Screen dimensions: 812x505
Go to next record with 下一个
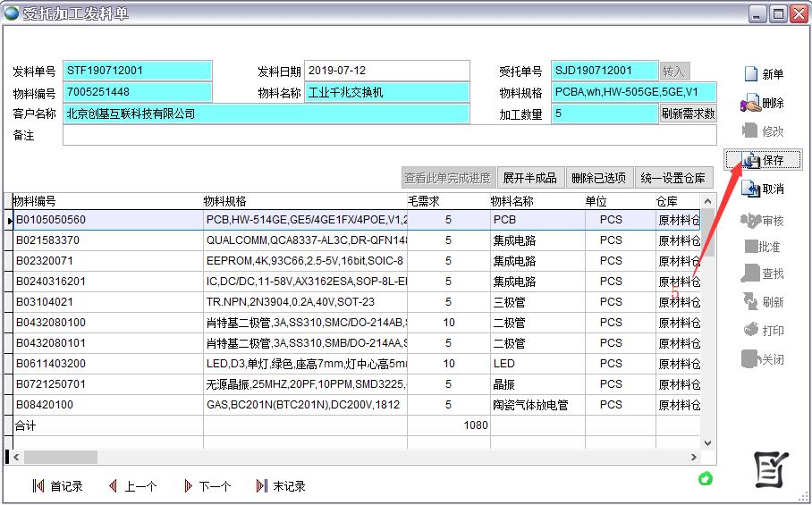pos(207,486)
